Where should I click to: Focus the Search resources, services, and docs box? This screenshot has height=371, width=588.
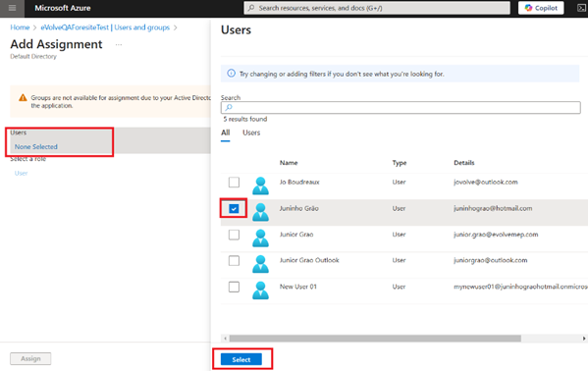coord(377,8)
